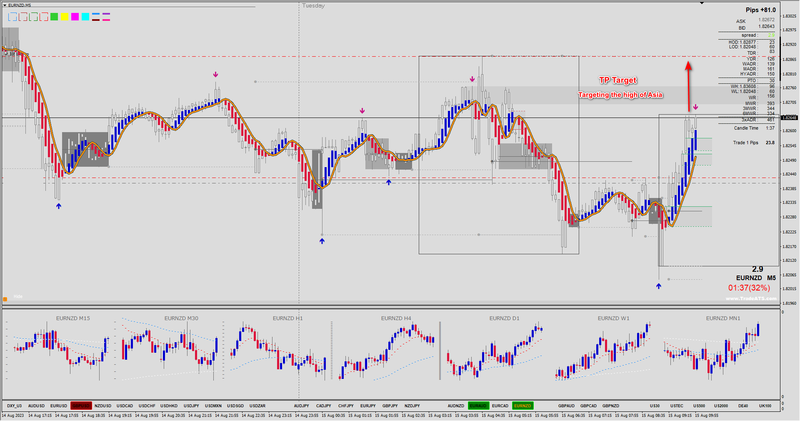This screenshot has width=800, height=421.
Task: Click the purple and pink lines icon
Action: pos(106,17)
